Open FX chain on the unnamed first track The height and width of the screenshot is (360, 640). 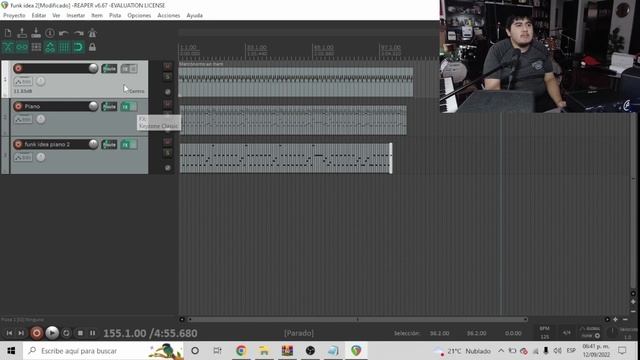pyautogui.click(x=125, y=69)
